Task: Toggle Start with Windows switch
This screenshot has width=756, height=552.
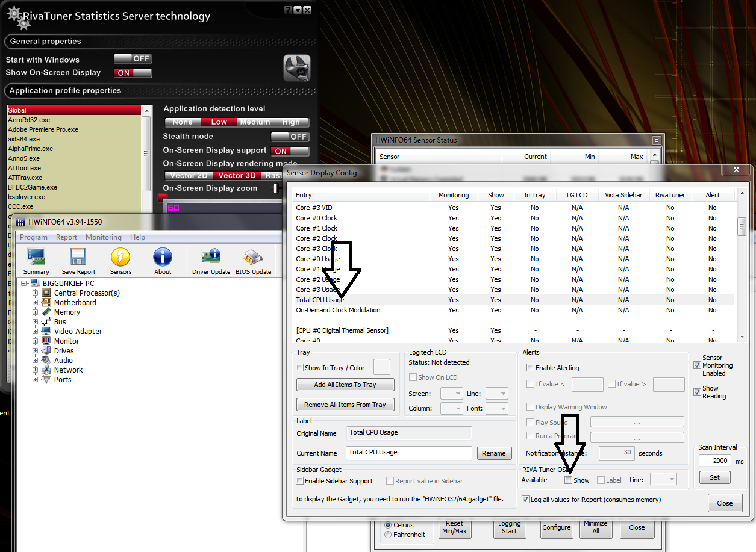Action: [133, 59]
